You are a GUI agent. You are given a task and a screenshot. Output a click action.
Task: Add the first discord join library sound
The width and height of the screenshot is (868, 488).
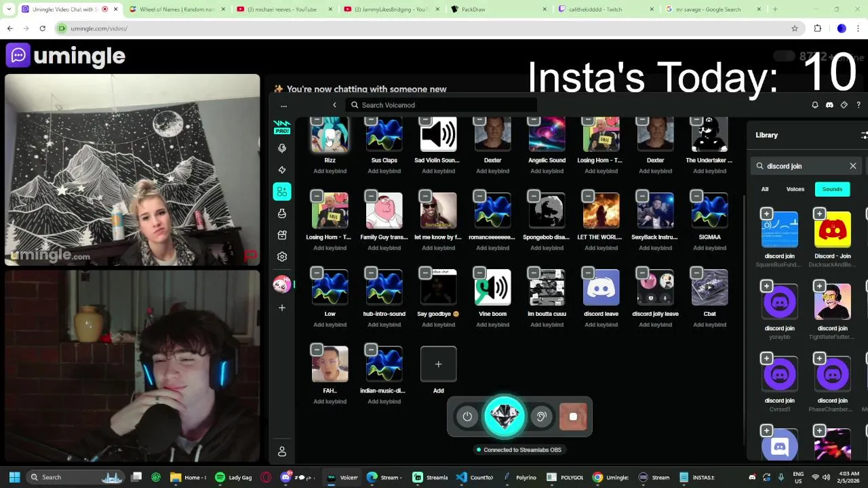766,214
